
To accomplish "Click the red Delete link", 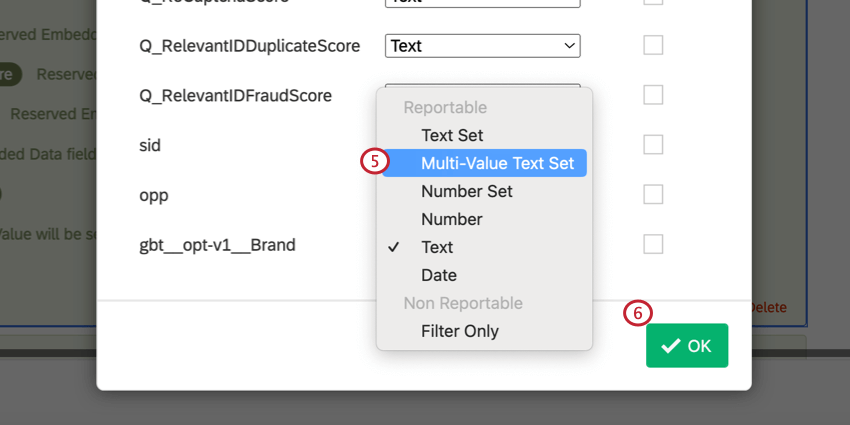I will point(768,308).
